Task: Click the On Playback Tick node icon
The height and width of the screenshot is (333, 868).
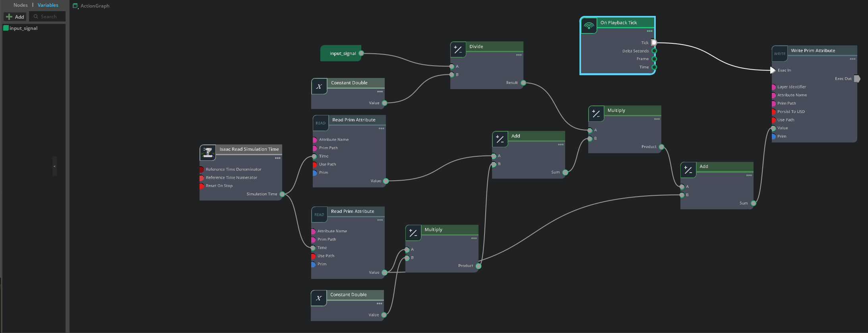Action: point(589,26)
